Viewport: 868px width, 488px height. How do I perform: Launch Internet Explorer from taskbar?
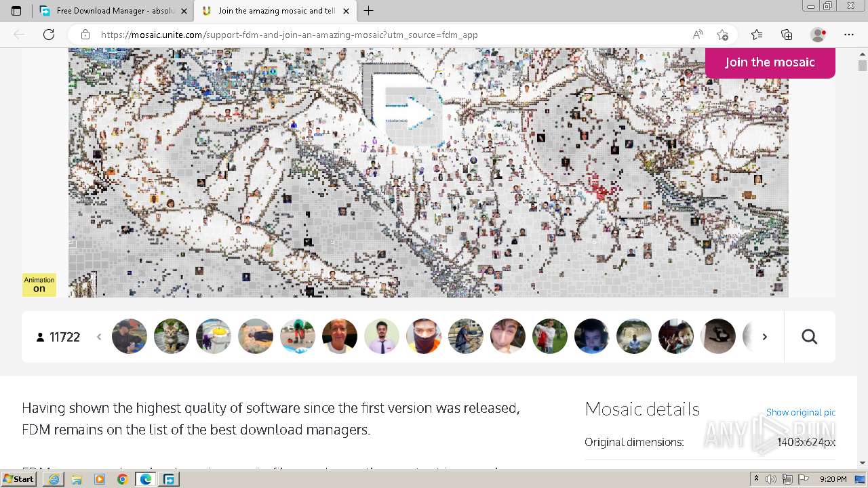pos(54,479)
